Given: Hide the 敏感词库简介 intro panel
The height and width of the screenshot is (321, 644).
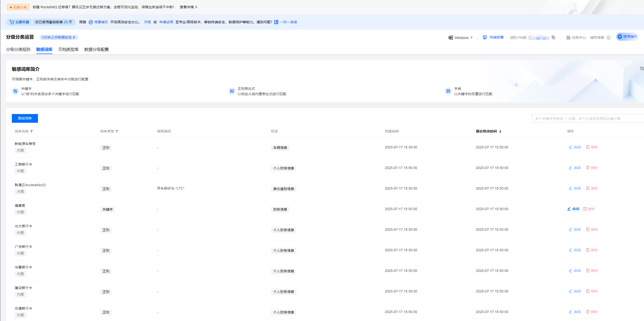Looking at the screenshot, I should pyautogui.click(x=642, y=69).
